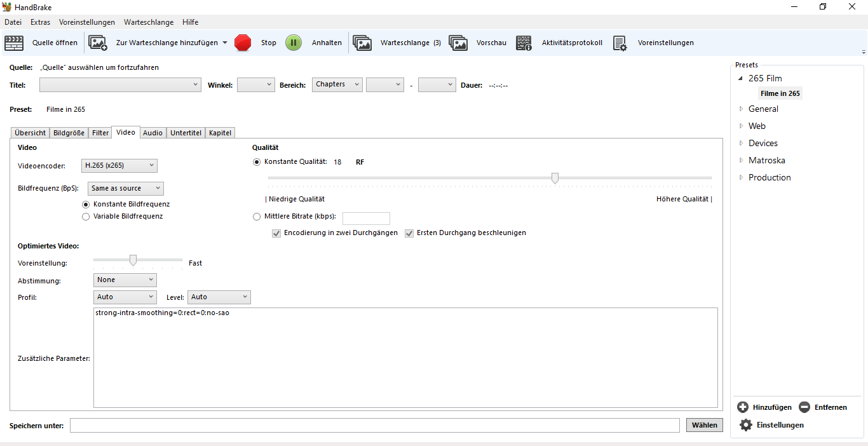
Task: Open the Datei menu
Action: tap(13, 22)
